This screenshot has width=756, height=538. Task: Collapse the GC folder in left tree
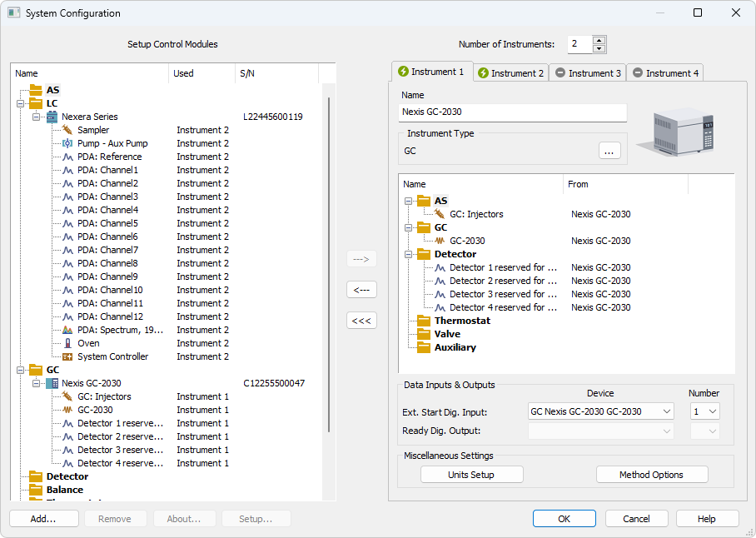click(x=20, y=370)
